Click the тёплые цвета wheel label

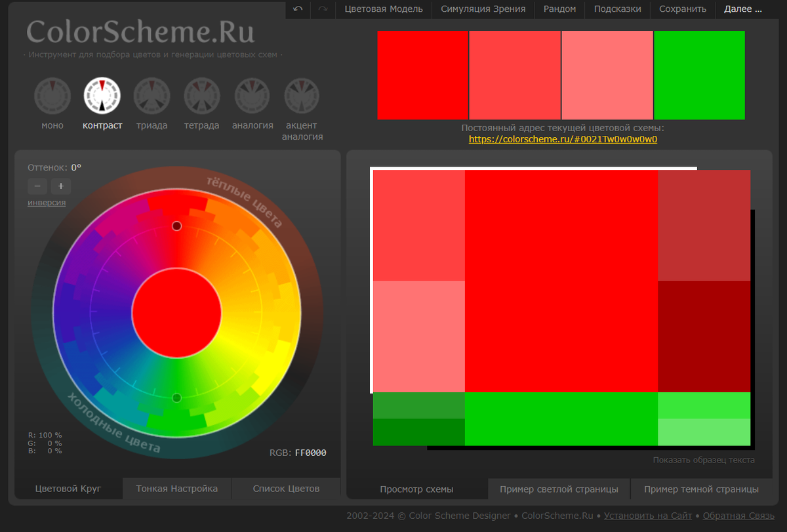tap(245, 201)
